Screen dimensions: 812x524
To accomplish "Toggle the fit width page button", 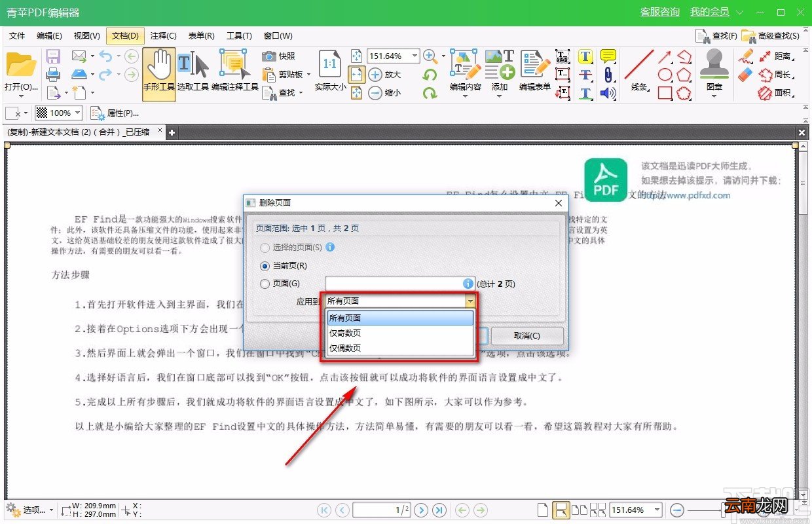I will [x=356, y=75].
